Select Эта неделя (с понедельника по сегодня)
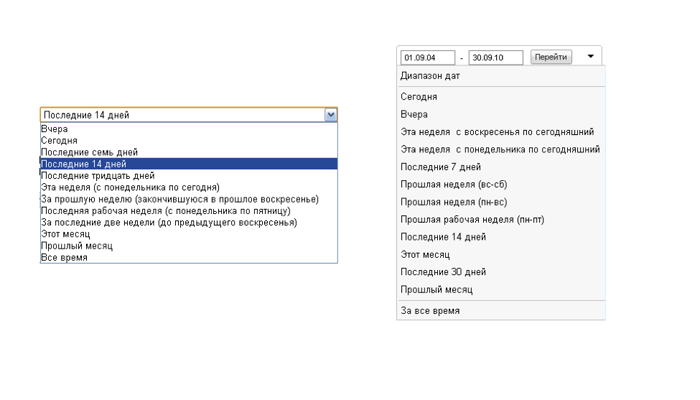 point(189,188)
